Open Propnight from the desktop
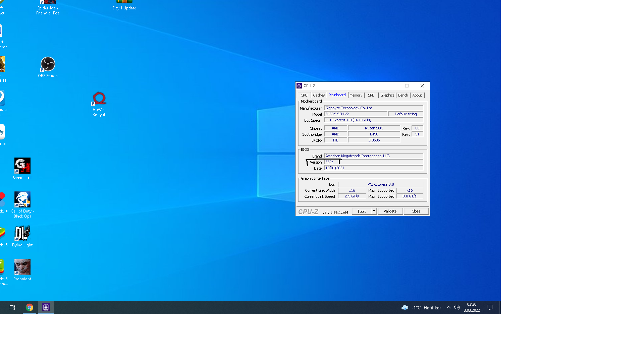The width and height of the screenshot is (644, 362). click(22, 266)
